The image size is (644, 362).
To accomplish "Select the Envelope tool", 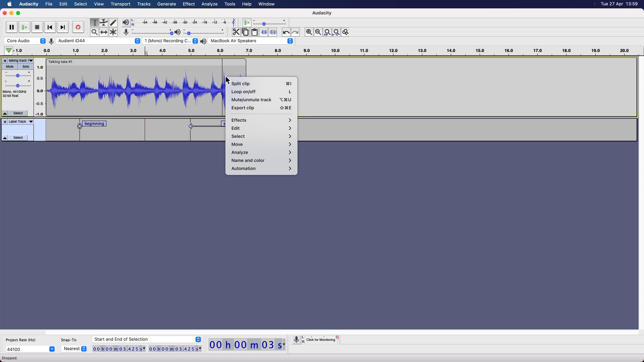I will tap(104, 22).
